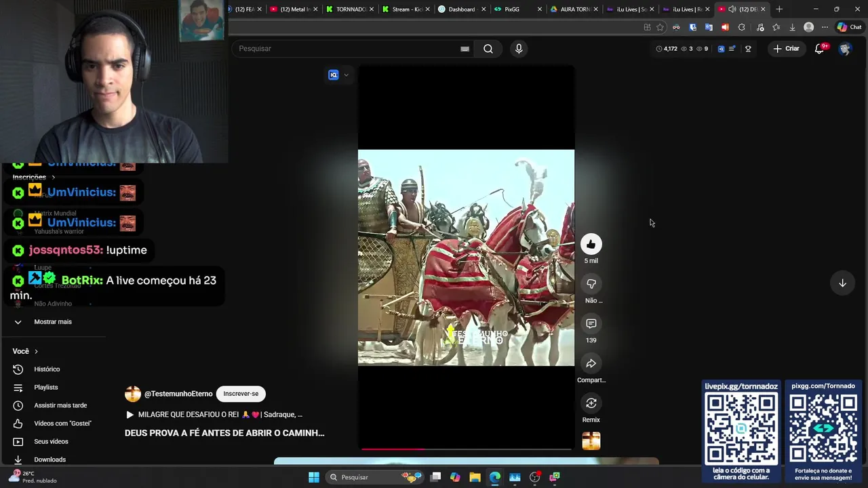Screen dimensions: 868x488
Task: Like the Short with the thumbs-up button
Action: tap(591, 244)
